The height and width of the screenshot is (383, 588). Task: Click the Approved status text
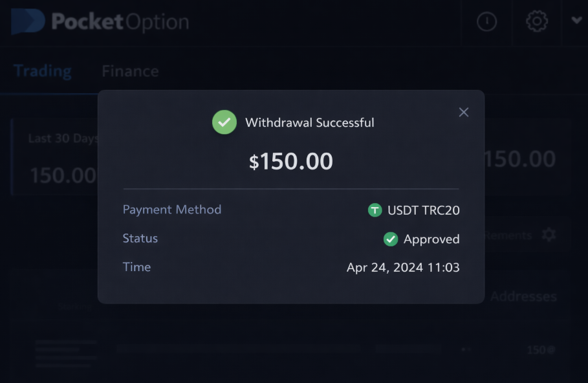coord(431,239)
